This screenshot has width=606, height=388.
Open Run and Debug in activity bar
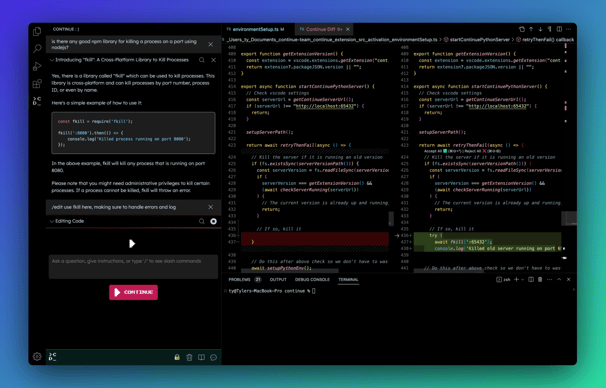pyautogui.click(x=37, y=66)
